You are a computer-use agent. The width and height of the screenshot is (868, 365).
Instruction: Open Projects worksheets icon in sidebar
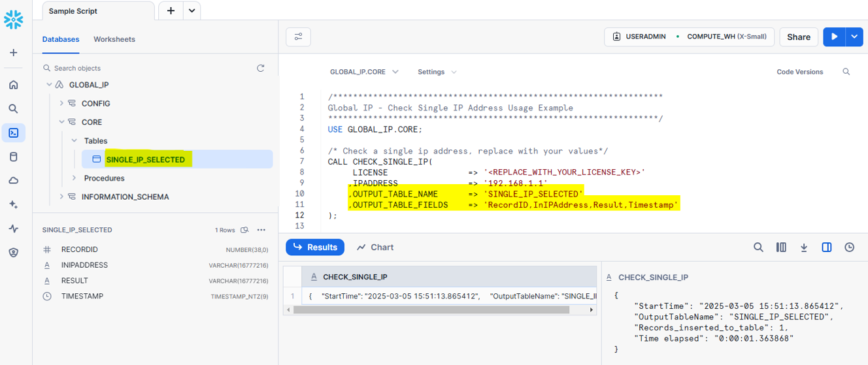point(13,133)
